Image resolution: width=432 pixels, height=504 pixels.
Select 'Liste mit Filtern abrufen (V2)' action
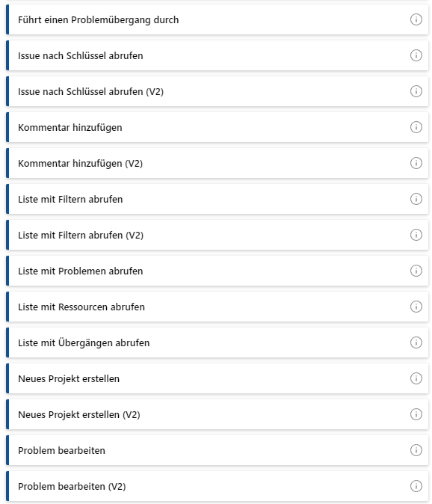pos(217,235)
